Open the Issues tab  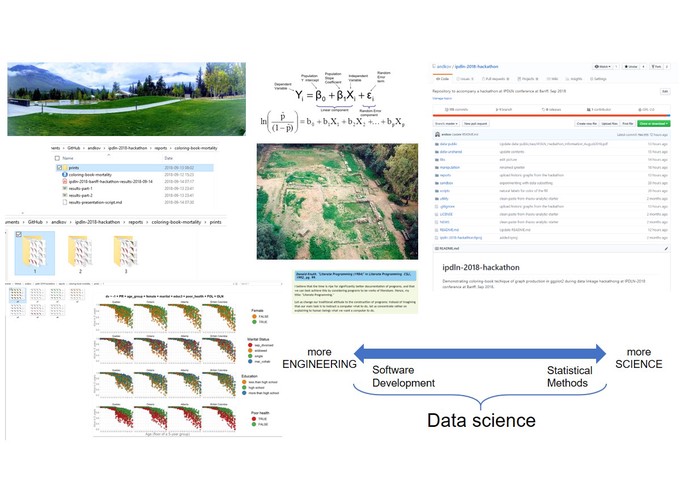[466, 76]
